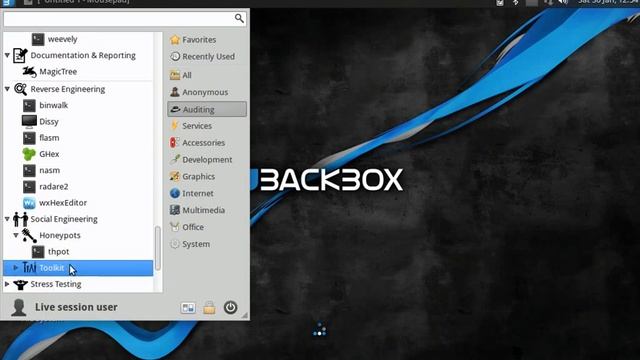Expand the Toolkit subgroup arrow
This screenshot has width=640, height=360.
16,268
